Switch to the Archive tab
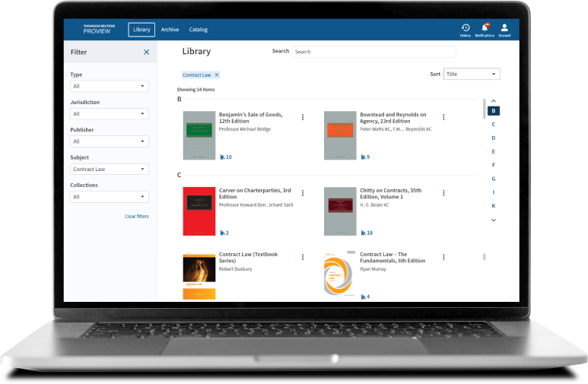The width and height of the screenshot is (588, 384). coord(170,30)
